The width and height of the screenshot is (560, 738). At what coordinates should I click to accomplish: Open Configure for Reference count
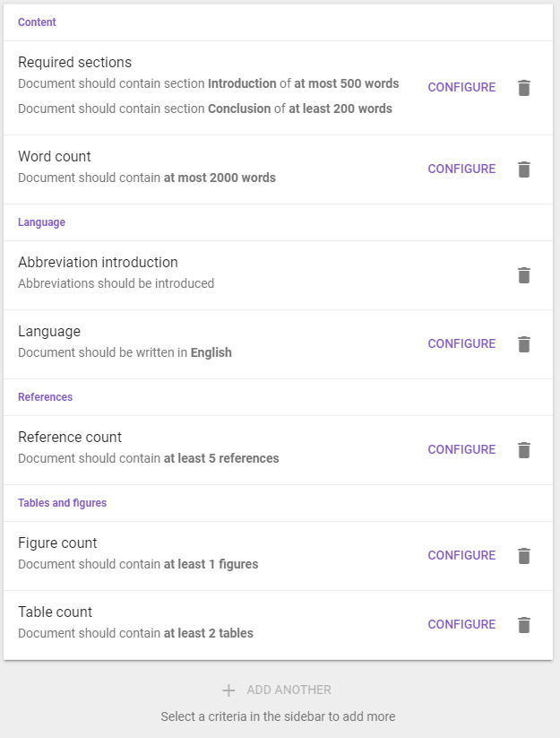coord(461,449)
